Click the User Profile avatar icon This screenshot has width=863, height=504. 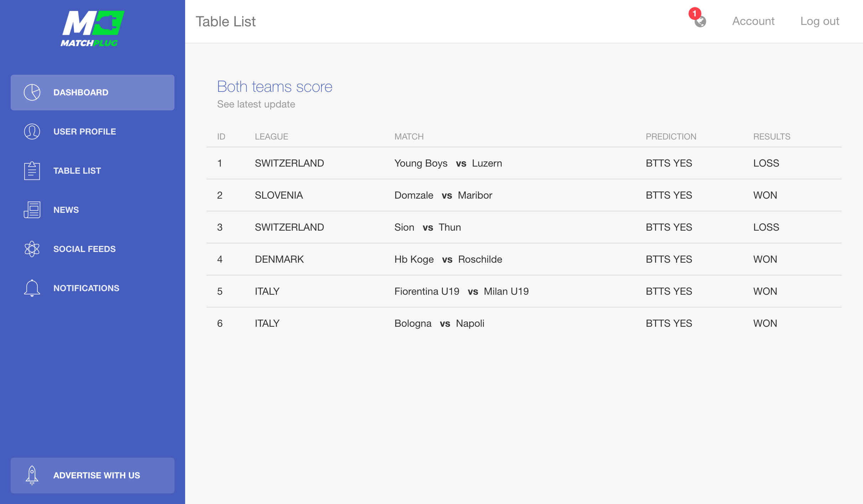point(32,132)
